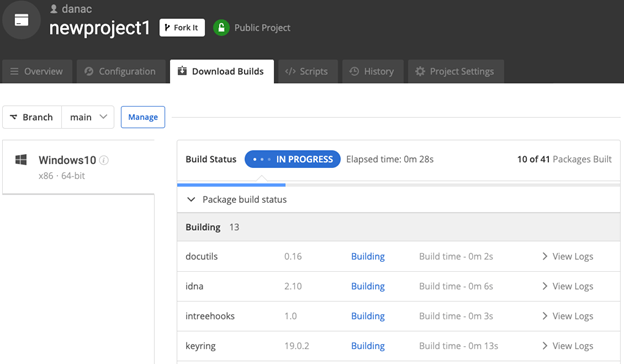The image size is (624, 364).
Task: Collapse the Package build status section
Action: 191,199
